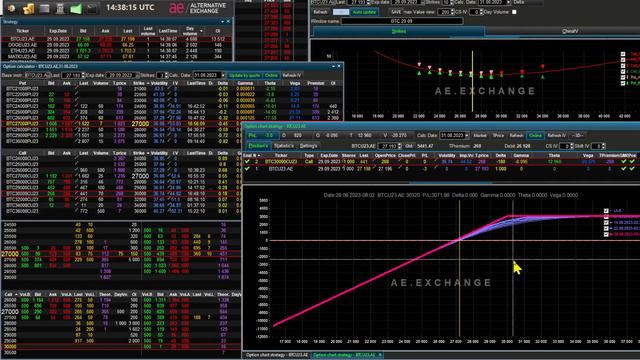
Task: Click Refresh in Option chart strategy toolbar
Action: click(x=516, y=136)
